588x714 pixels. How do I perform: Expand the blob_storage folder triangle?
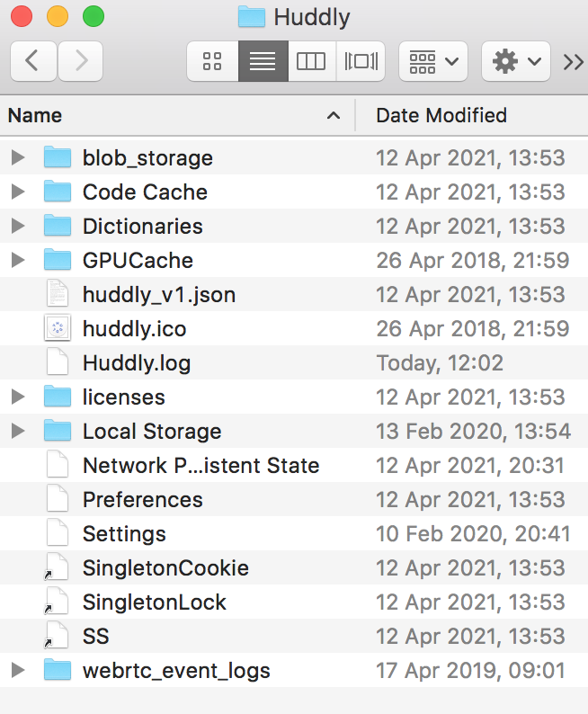pyautogui.click(x=18, y=157)
